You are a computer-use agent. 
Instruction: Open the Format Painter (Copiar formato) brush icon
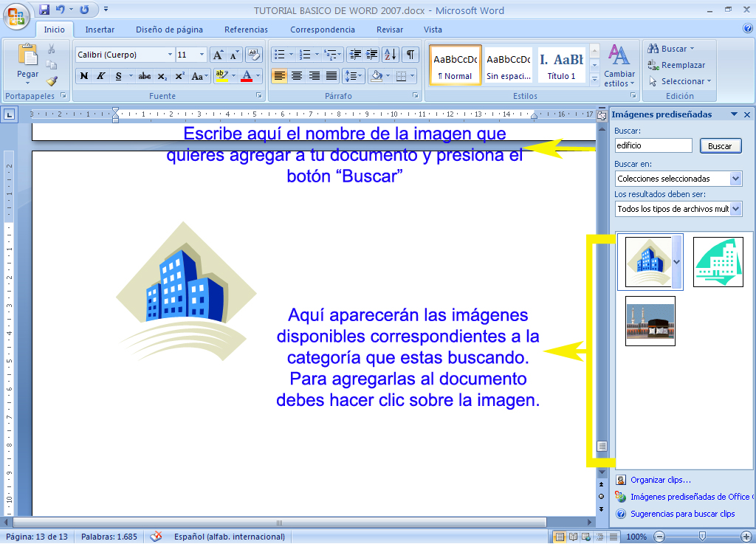52,82
